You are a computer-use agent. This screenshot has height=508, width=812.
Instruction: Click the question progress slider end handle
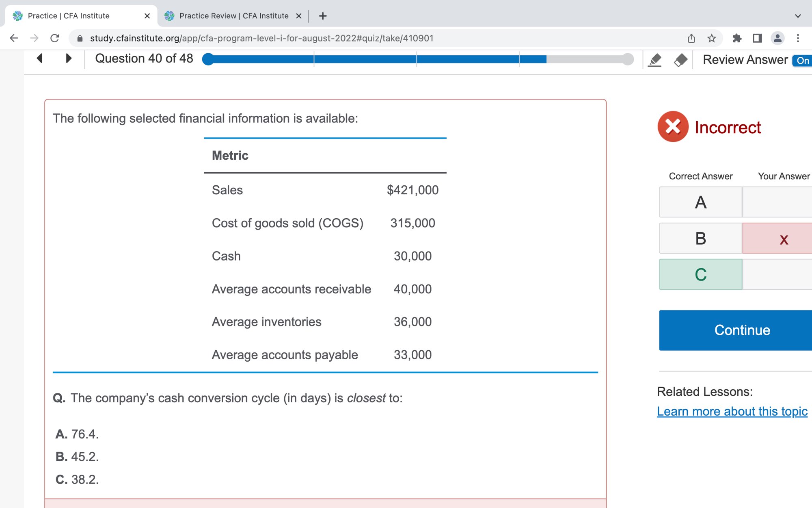628,59
